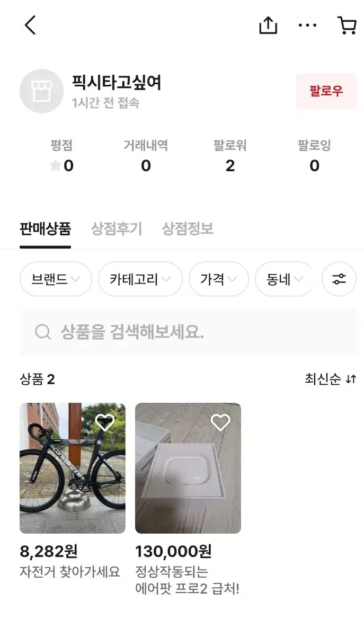
Task: Like the bicycle listing with heart icon
Action: pyautogui.click(x=105, y=422)
